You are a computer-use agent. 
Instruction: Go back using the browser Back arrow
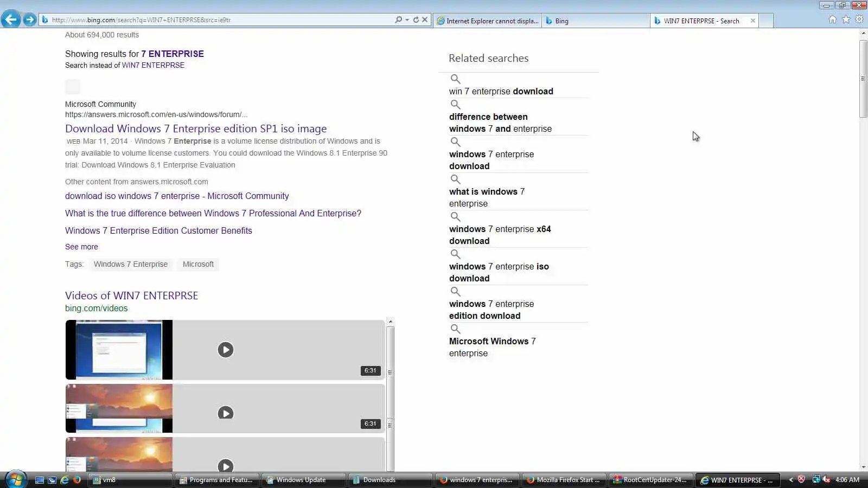click(x=10, y=20)
